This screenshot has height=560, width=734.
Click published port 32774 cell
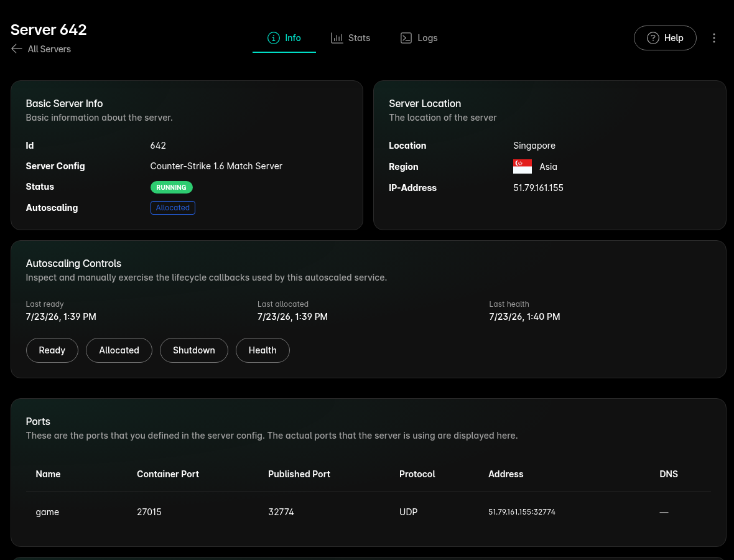tap(281, 512)
